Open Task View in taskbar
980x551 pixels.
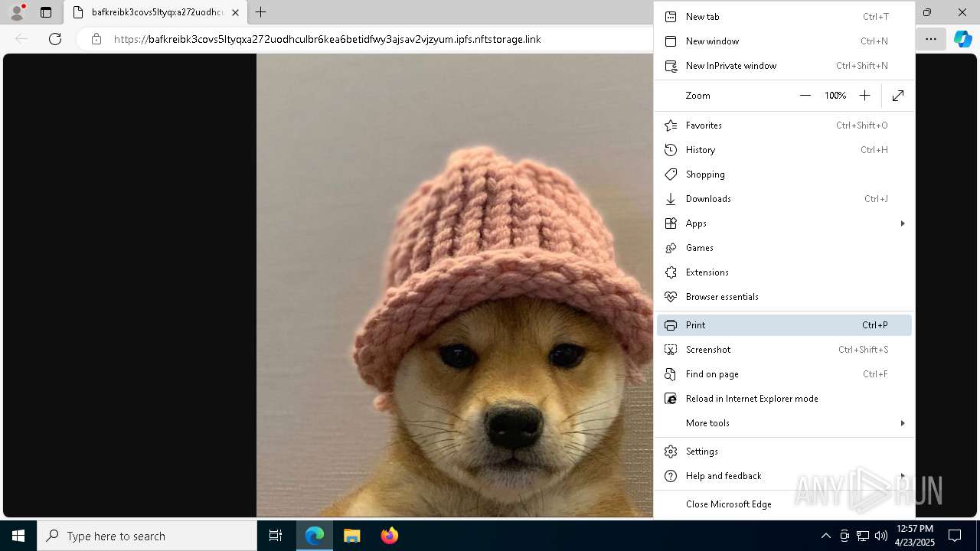tap(276, 536)
